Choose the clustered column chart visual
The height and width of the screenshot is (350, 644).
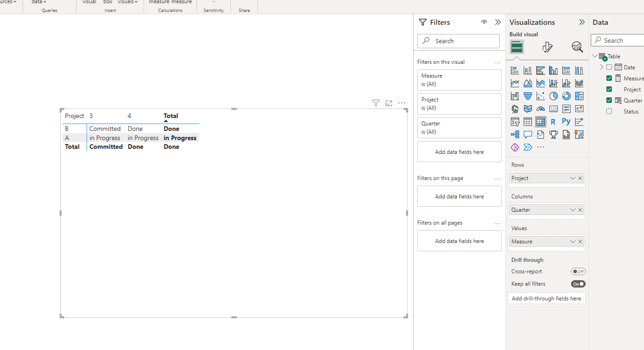pyautogui.click(x=554, y=71)
